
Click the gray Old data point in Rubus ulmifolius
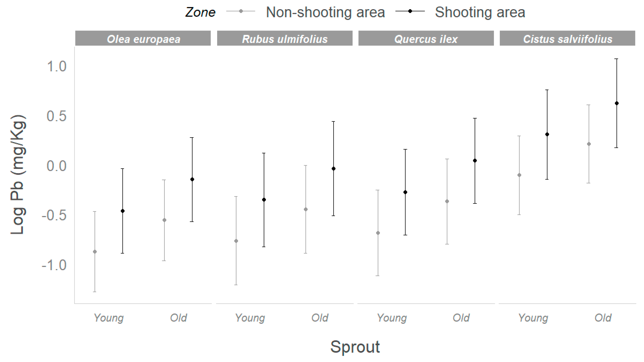pyautogui.click(x=306, y=209)
